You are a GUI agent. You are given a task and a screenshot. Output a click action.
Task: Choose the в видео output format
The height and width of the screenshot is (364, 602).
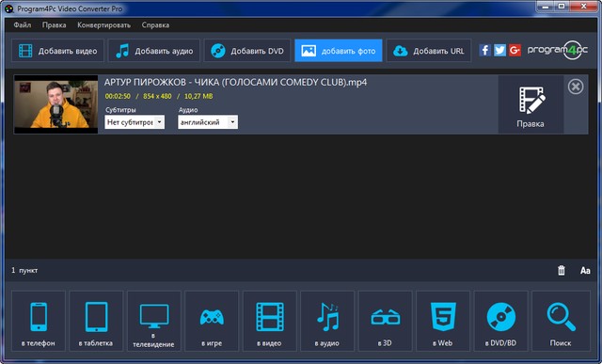pyautogui.click(x=270, y=321)
